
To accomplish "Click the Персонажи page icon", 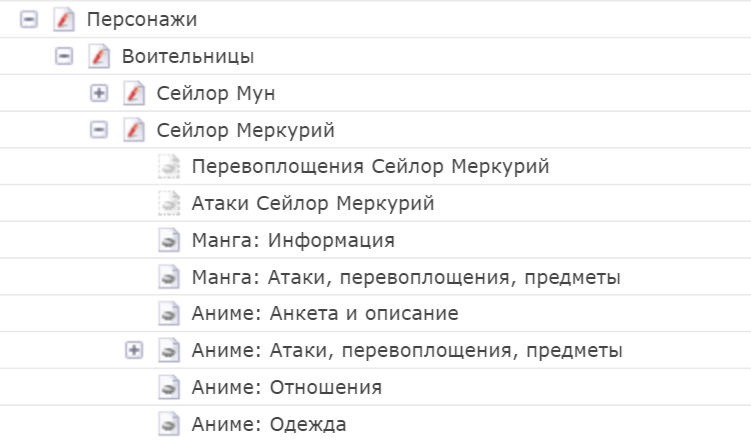I will [63, 19].
